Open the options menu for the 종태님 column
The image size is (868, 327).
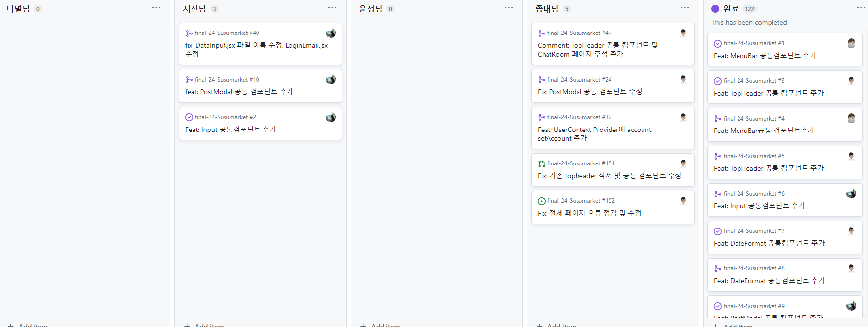tap(684, 7)
